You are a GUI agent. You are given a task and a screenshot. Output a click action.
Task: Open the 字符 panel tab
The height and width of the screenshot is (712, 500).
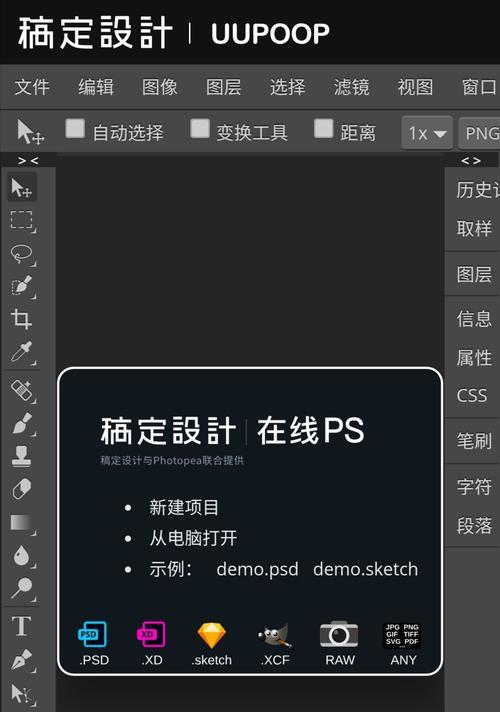(x=474, y=486)
